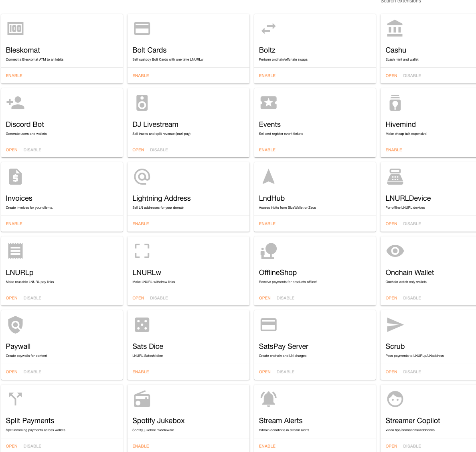Disable the Paywall extension
The height and width of the screenshot is (452, 476).
(x=32, y=372)
